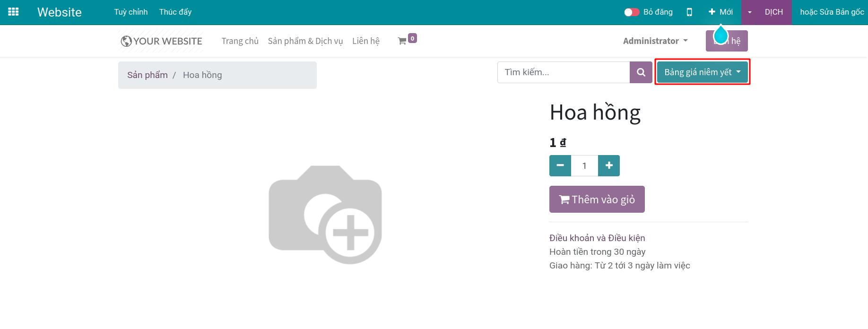Expand the arrow dropdown beside DỊCH
868x329 pixels.
(x=750, y=12)
